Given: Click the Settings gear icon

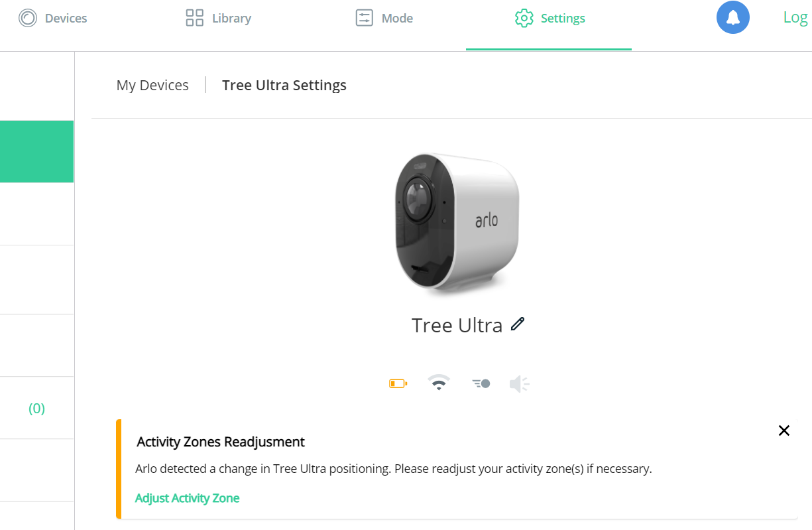Looking at the screenshot, I should (524, 18).
